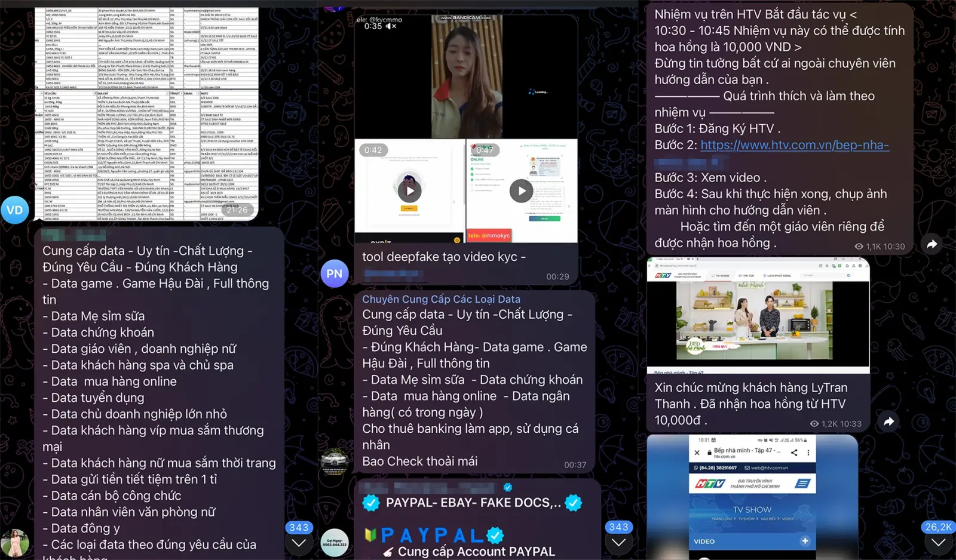
Task: Click the forward arrow beside the 10:33 message
Action: click(889, 421)
